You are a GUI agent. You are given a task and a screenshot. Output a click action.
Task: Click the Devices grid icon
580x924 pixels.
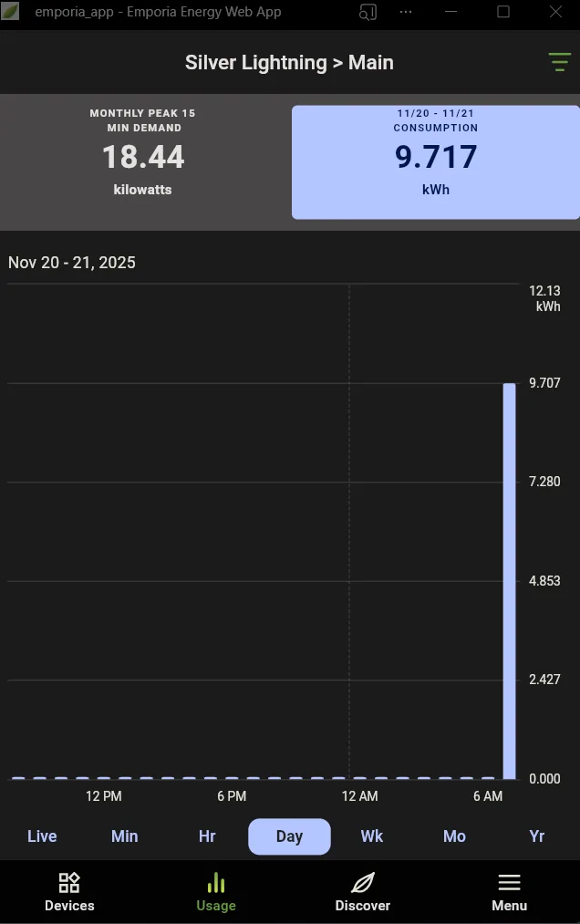click(69, 883)
